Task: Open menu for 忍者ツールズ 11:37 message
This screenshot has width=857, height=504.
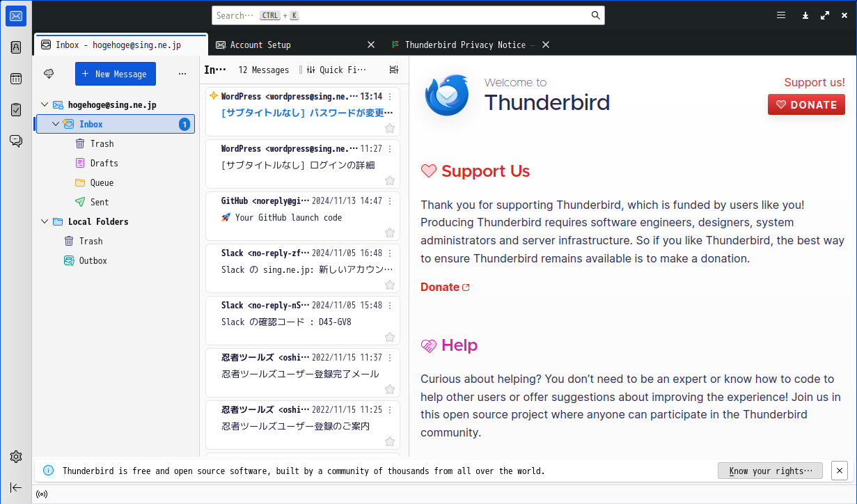Action: click(x=390, y=358)
